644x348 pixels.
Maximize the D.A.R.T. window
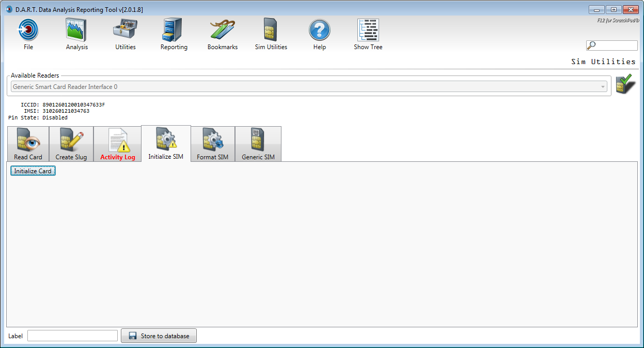pyautogui.click(x=613, y=9)
